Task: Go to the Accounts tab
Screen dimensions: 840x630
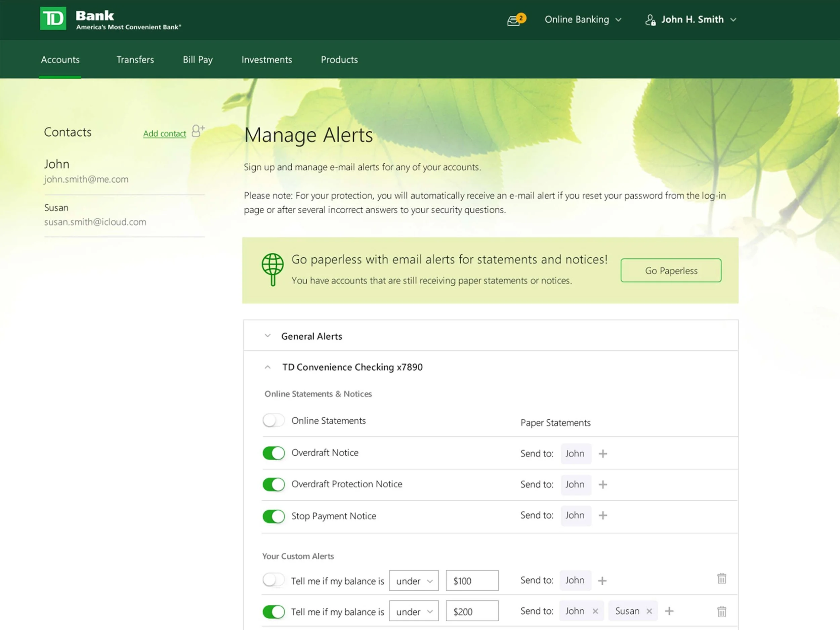Action: click(x=60, y=59)
